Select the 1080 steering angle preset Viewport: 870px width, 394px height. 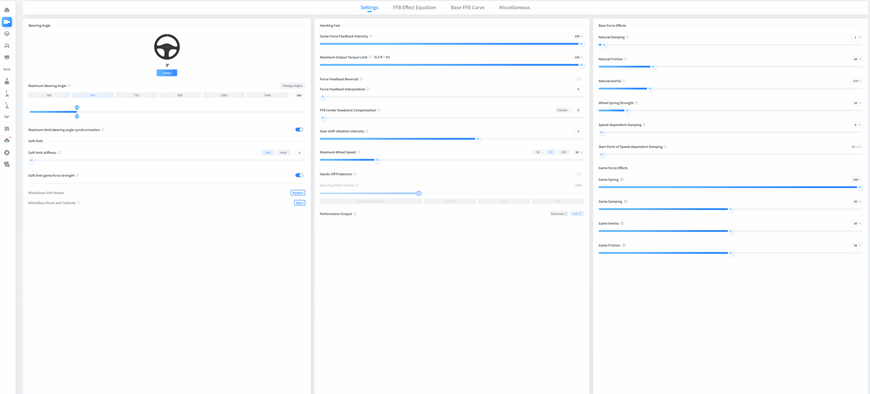[224, 95]
